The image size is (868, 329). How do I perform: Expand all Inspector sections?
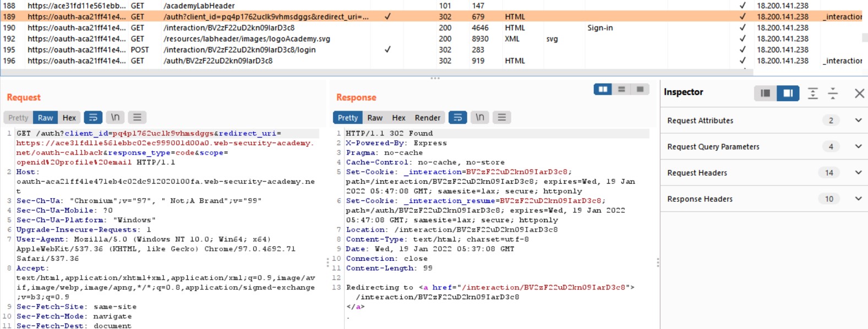point(813,93)
